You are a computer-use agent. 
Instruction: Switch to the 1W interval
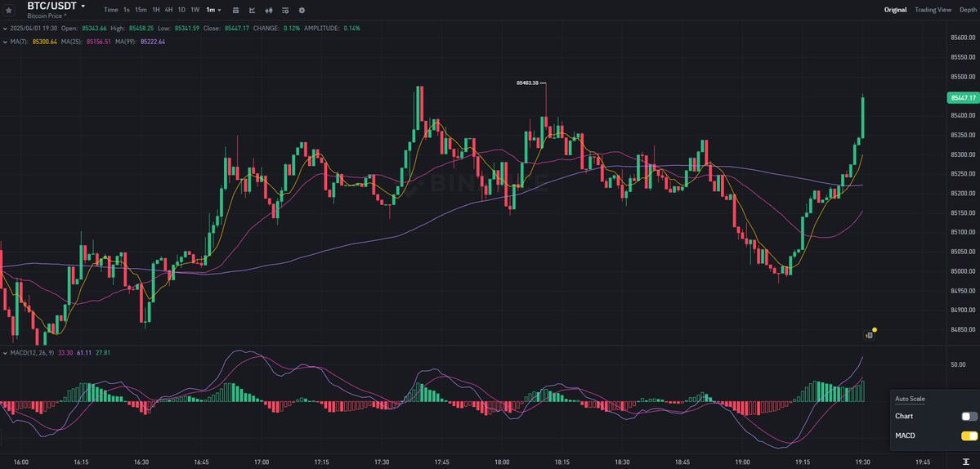(195, 10)
